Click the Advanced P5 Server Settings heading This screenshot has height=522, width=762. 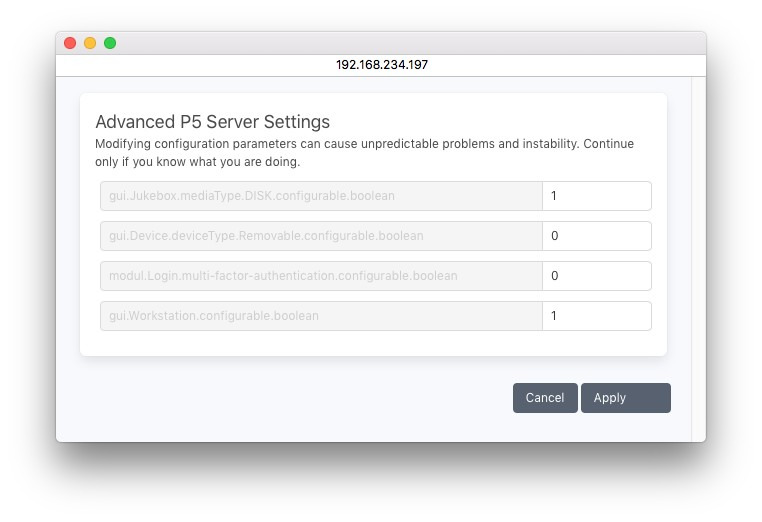point(212,122)
